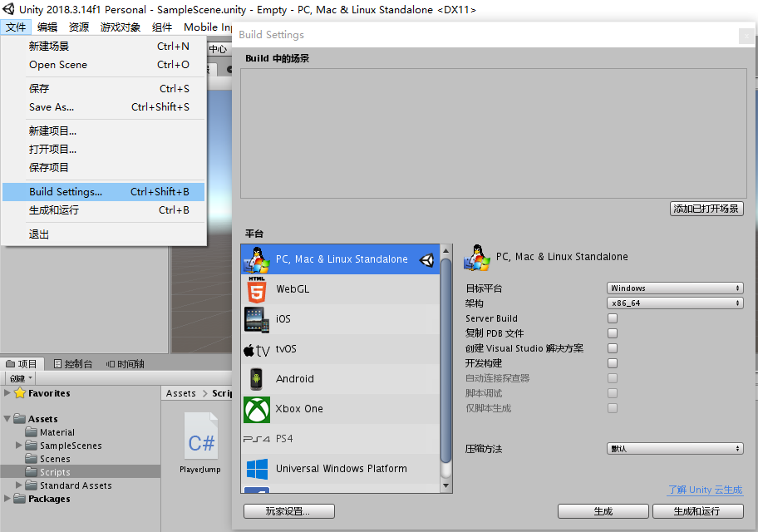Select Universal Windows Platform icon
Image resolution: width=758 pixels, height=532 pixels.
(257, 469)
